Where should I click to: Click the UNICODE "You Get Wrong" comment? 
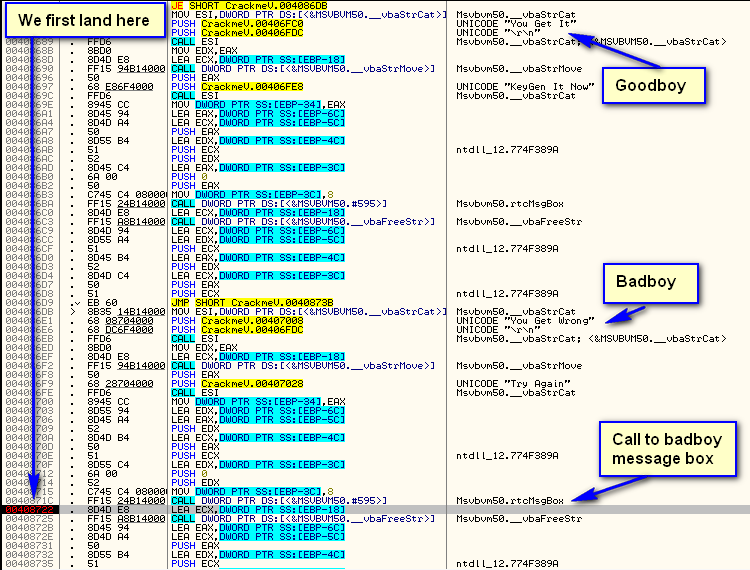[x=525, y=321]
